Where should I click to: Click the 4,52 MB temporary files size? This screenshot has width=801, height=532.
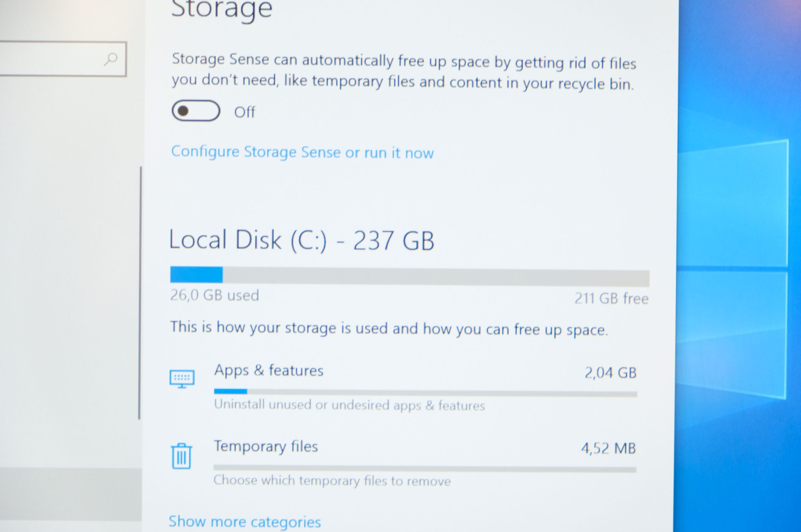tap(608, 449)
